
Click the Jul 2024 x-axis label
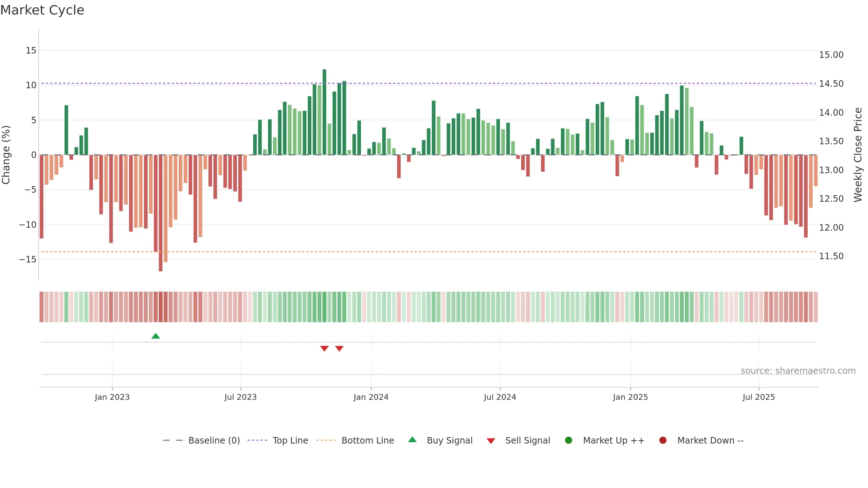click(500, 397)
